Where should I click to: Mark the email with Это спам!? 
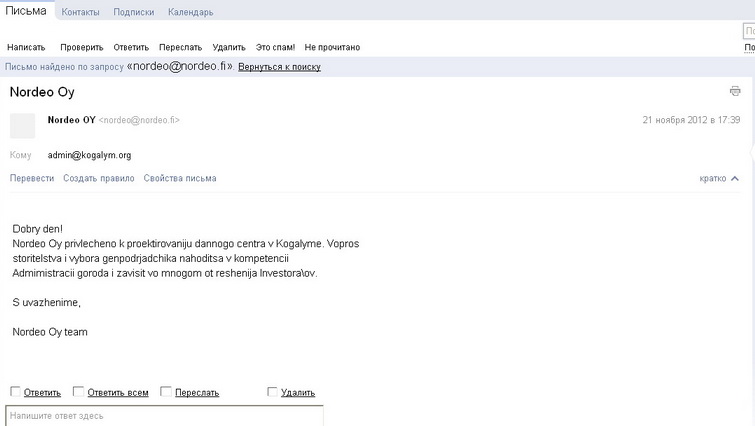[x=275, y=47]
